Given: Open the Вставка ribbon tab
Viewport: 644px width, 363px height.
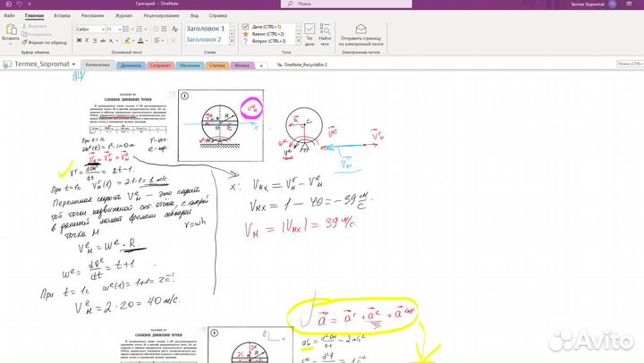Looking at the screenshot, I should [x=63, y=16].
